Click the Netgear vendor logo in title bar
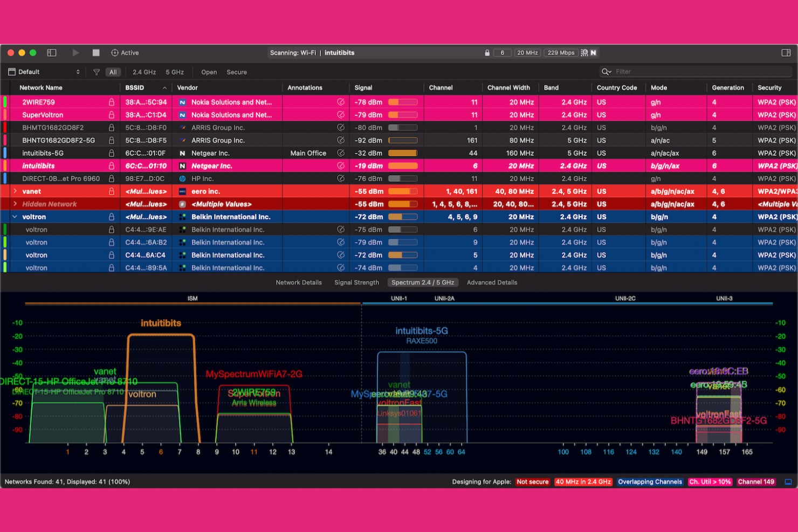This screenshot has height=532, width=798. point(593,53)
